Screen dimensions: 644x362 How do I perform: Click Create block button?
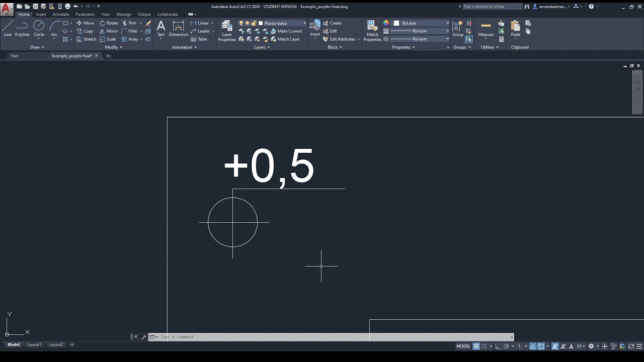(x=333, y=23)
